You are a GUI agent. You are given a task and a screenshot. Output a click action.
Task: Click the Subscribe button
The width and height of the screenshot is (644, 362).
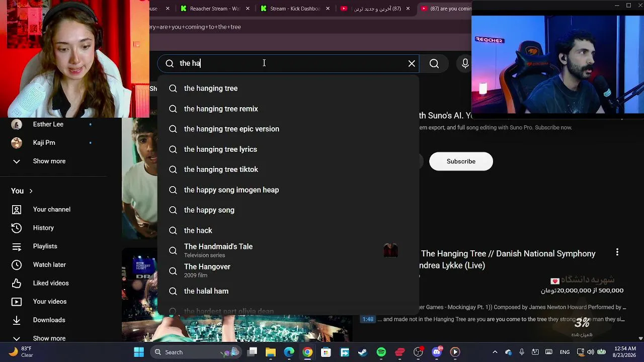click(x=461, y=161)
